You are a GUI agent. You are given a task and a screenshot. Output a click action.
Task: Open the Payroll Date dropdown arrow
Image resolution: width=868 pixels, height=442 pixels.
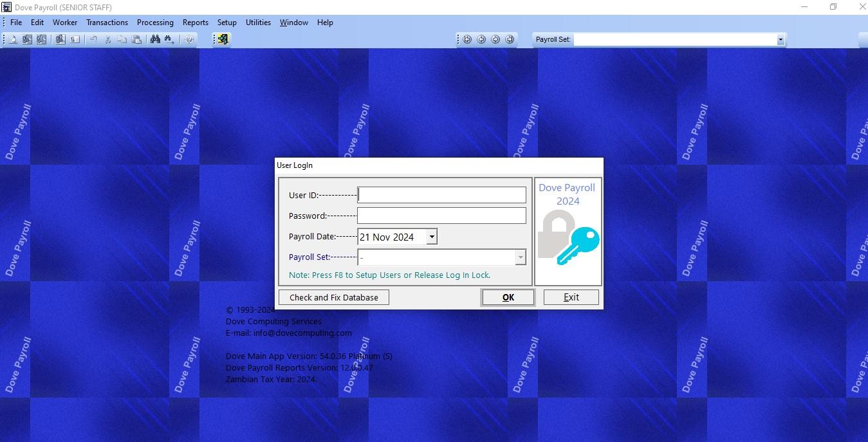point(432,237)
